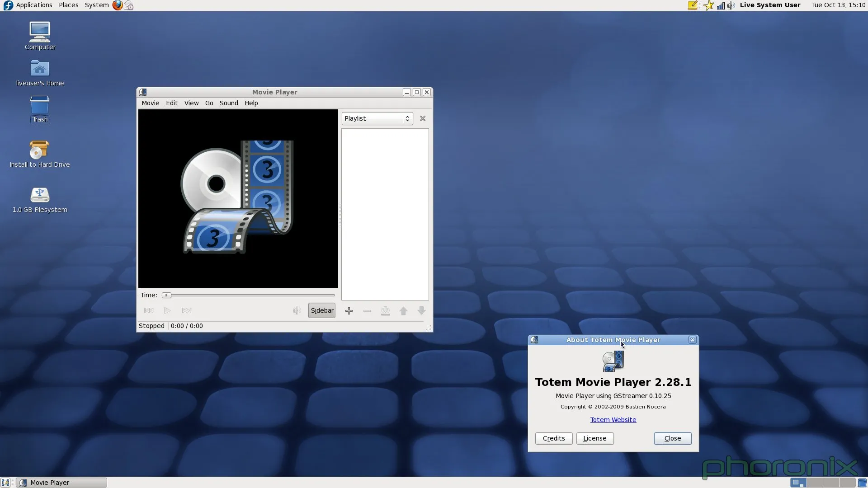Toggle the Sidebar button
Viewport: 868px width, 488px height.
(x=322, y=310)
